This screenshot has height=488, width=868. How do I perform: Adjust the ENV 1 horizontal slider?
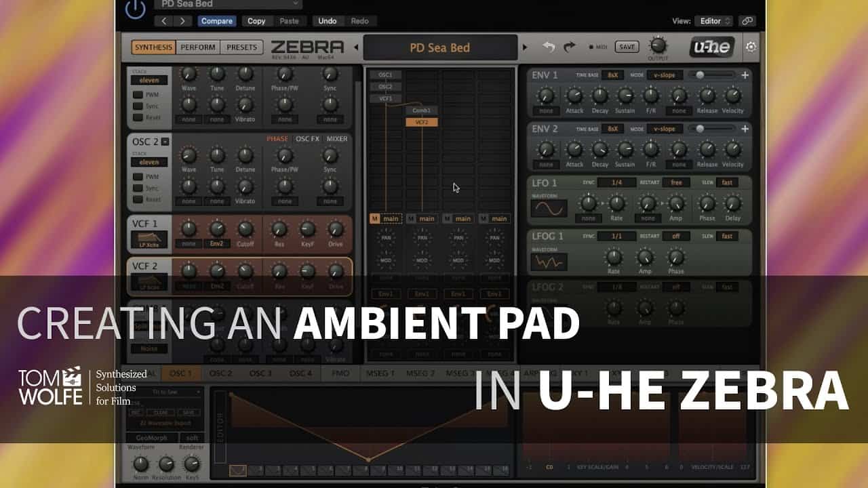(712, 75)
